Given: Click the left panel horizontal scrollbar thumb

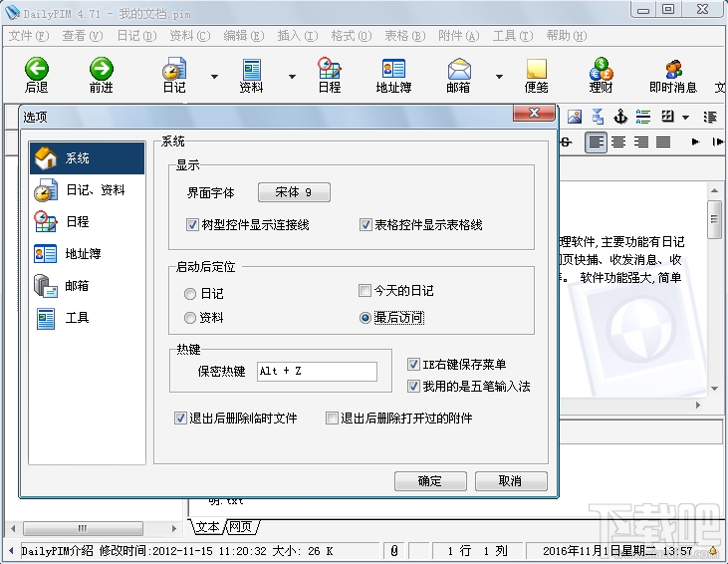Looking at the screenshot, I should [83, 528].
